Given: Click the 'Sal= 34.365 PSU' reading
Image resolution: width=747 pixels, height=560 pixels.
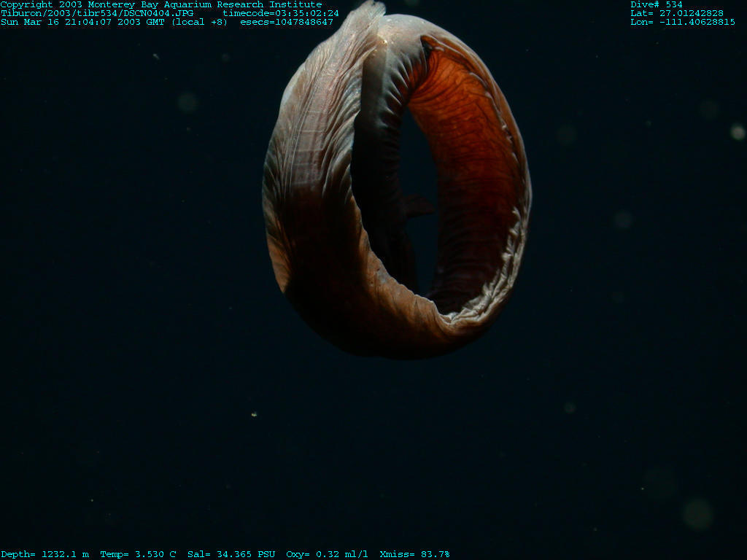Looking at the screenshot, I should [231, 554].
